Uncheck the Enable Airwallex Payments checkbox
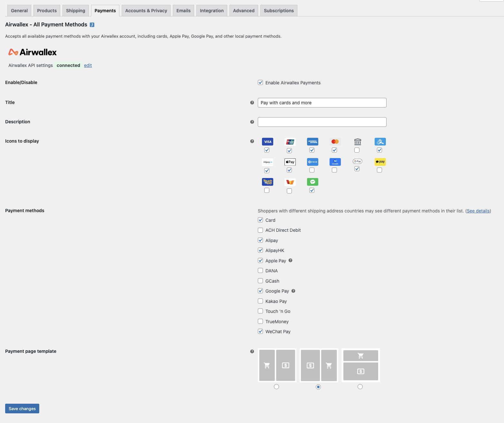Image resolution: width=504 pixels, height=423 pixels. coord(260,82)
